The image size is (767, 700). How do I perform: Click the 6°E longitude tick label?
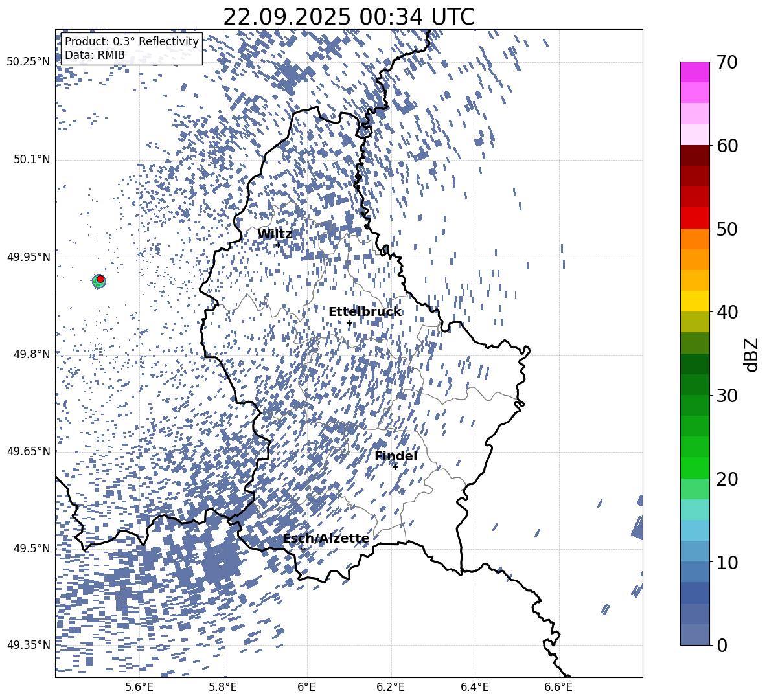point(306,688)
